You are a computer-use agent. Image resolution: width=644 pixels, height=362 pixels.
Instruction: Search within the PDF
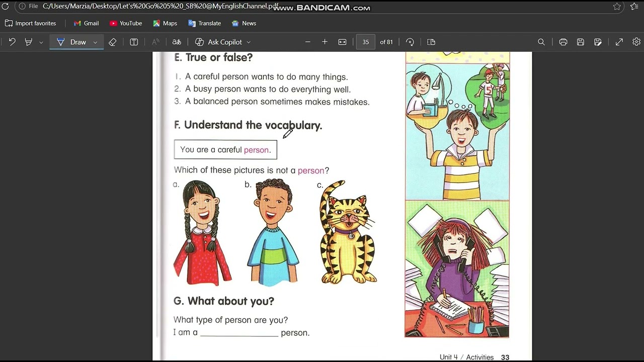point(541,42)
